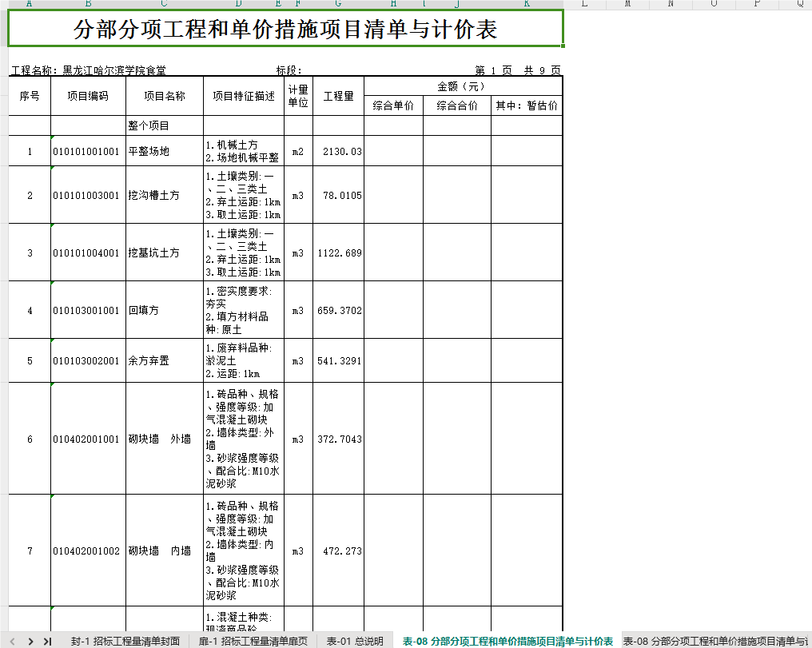The height and width of the screenshot is (648, 812).
Task: Click the 工程量 header cell
Action: click(339, 96)
